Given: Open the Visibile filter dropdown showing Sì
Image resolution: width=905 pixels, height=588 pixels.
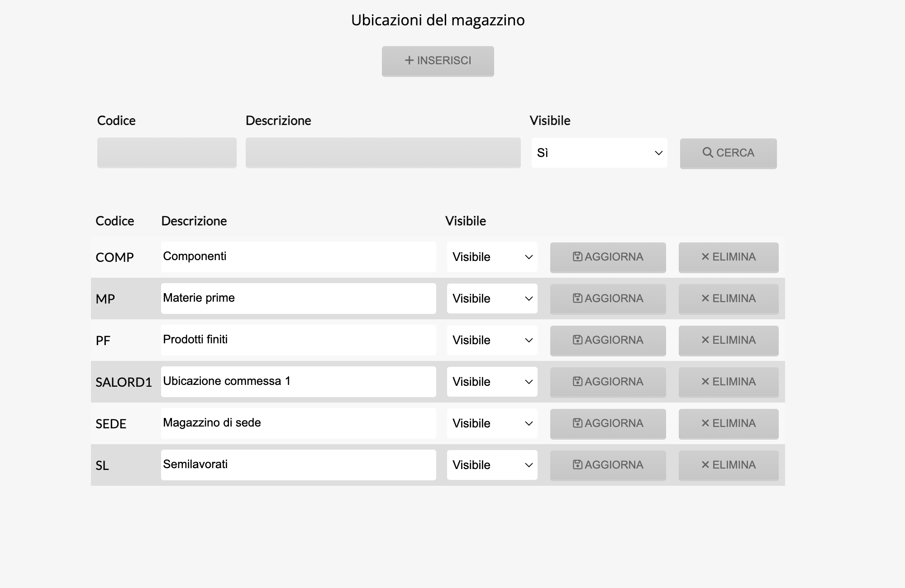Looking at the screenshot, I should click(599, 153).
